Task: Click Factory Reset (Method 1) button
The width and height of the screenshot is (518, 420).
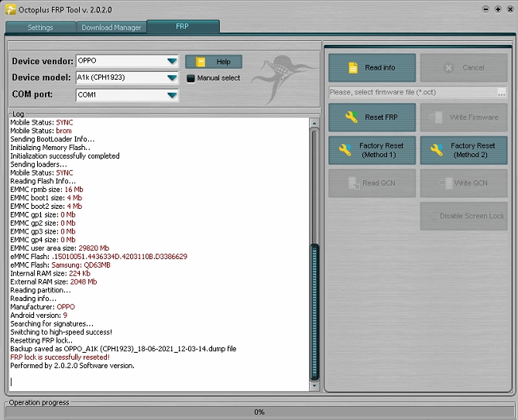Action: 372,150
